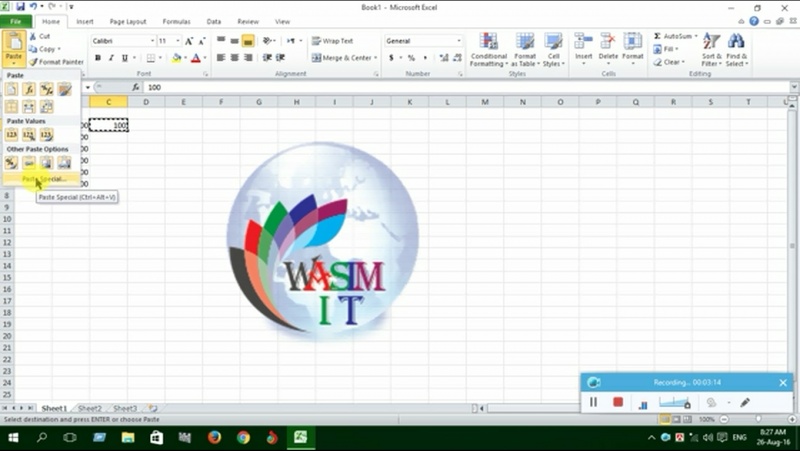The image size is (800, 451).
Task: Align text left
Action: click(x=221, y=58)
